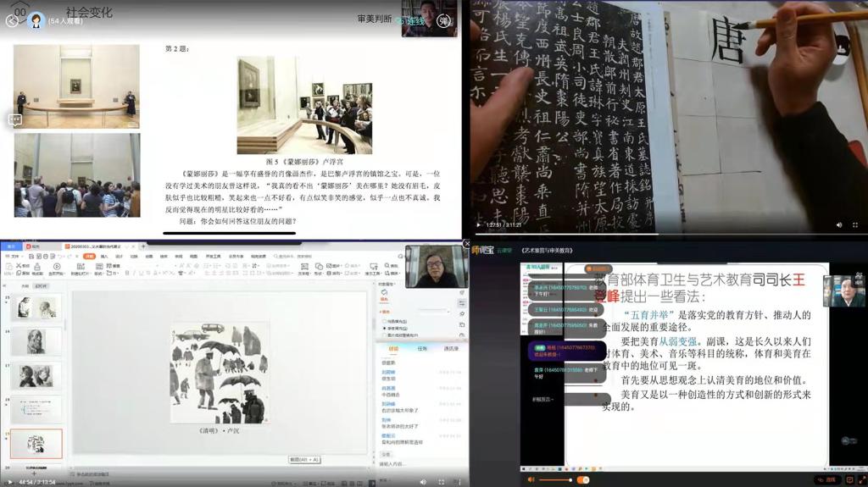This screenshot has height=487, width=868.
Task: Click the 查找 find icon
Action: click(392, 266)
